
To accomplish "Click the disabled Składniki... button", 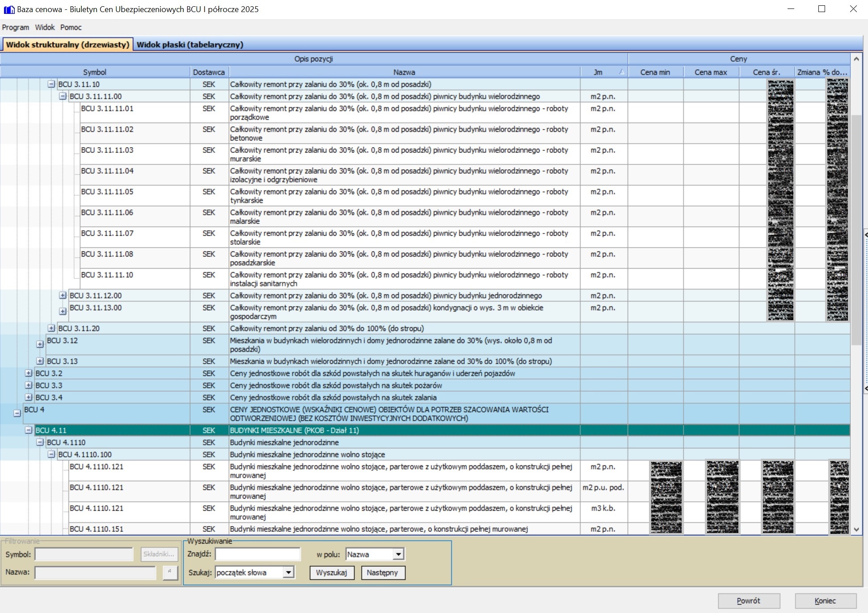I will pos(159,554).
